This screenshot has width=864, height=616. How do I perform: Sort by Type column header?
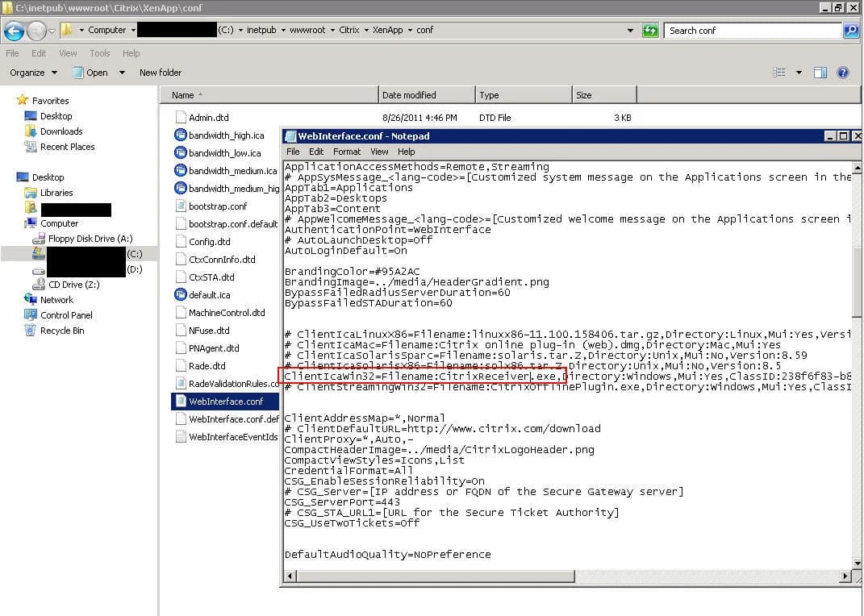[x=524, y=94]
